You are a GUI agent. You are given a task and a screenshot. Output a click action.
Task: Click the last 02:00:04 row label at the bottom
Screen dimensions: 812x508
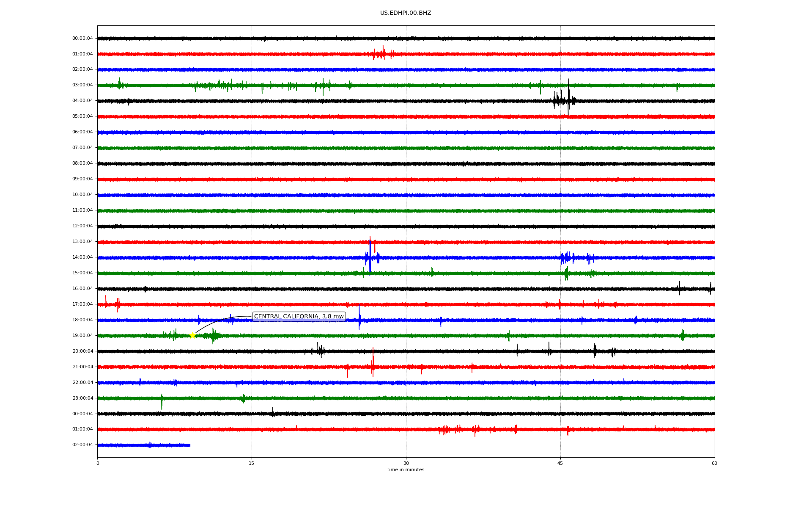tap(82, 445)
